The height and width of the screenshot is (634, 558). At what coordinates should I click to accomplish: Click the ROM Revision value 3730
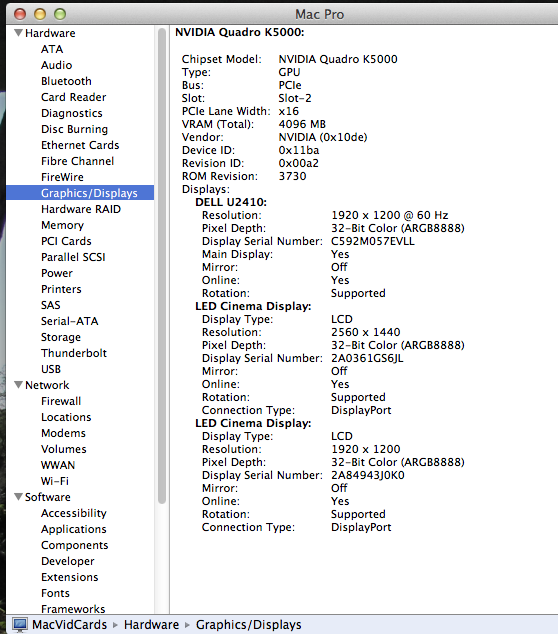(292, 176)
